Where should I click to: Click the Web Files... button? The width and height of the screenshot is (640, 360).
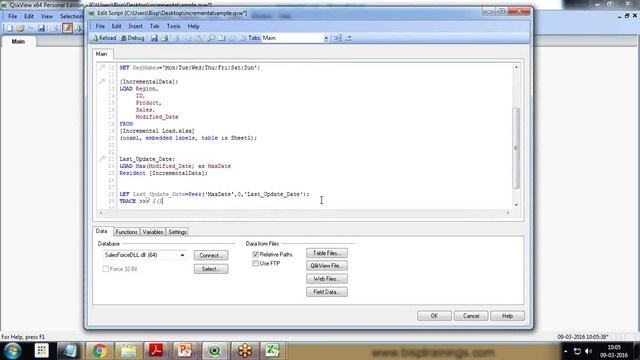click(x=327, y=279)
